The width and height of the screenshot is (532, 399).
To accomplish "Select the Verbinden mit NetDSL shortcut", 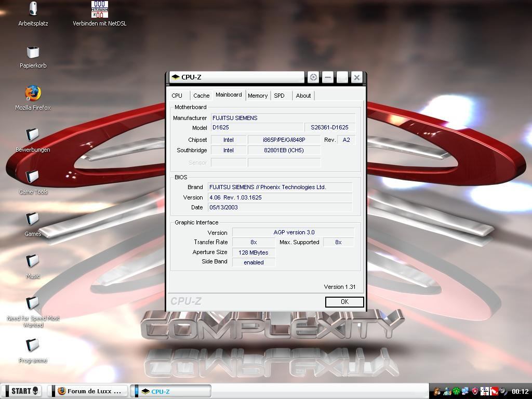I will pyautogui.click(x=99, y=14).
